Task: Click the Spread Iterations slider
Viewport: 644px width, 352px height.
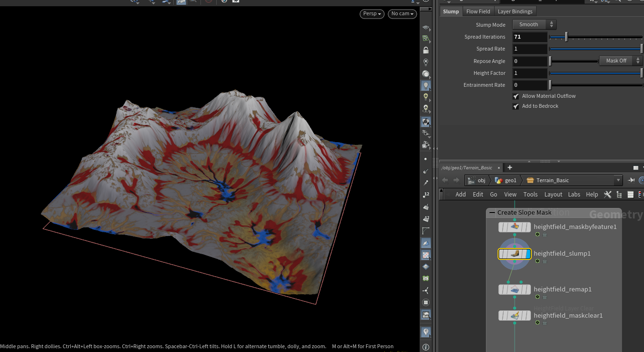Action: (595, 37)
